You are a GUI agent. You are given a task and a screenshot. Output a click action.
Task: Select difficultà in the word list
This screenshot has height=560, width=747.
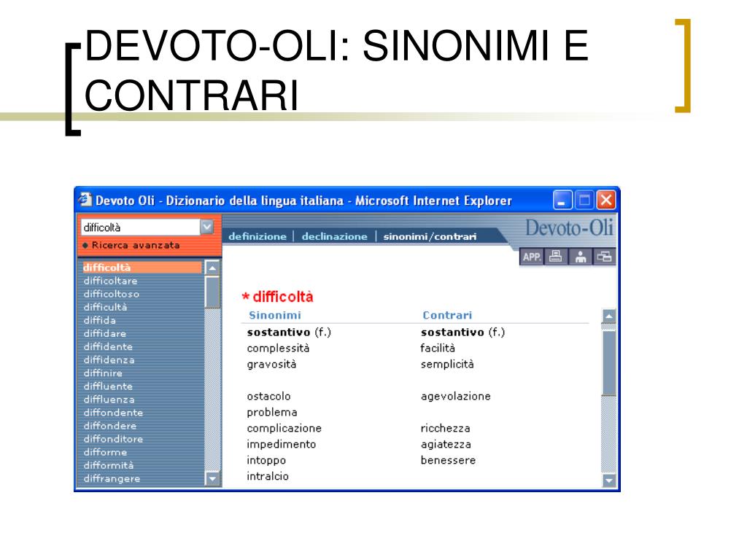[x=105, y=307]
